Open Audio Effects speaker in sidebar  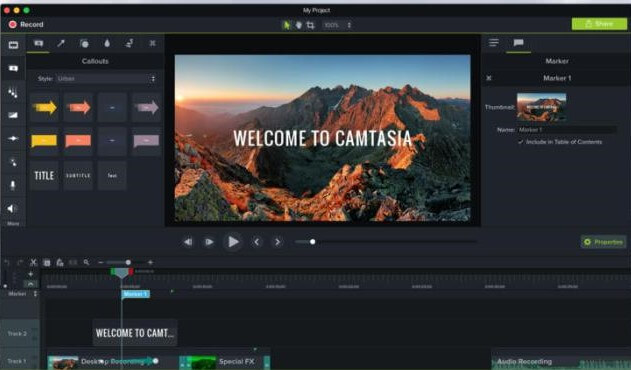tap(12, 208)
